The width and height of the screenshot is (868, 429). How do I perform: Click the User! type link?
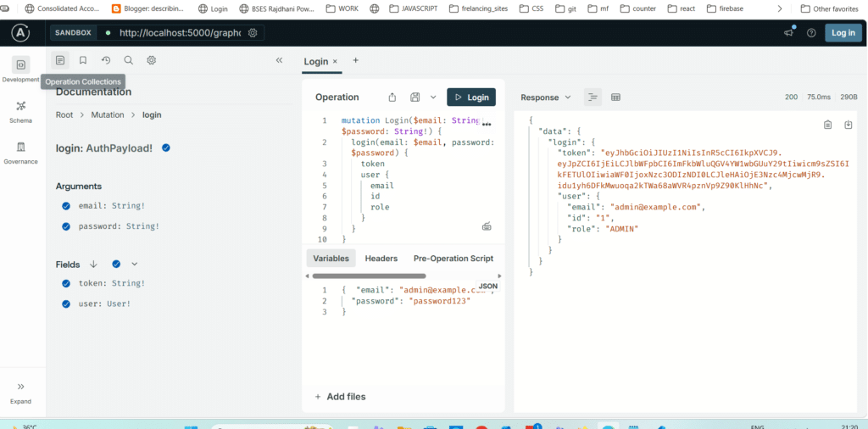117,304
